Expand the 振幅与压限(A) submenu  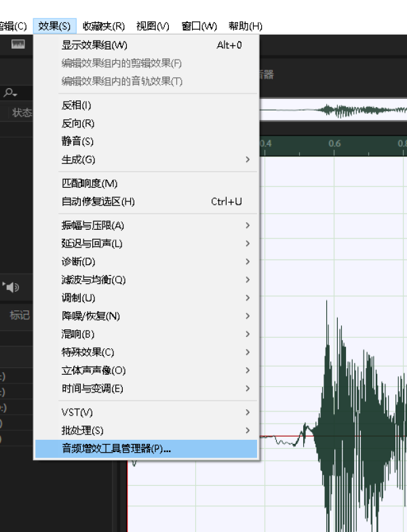(x=93, y=226)
